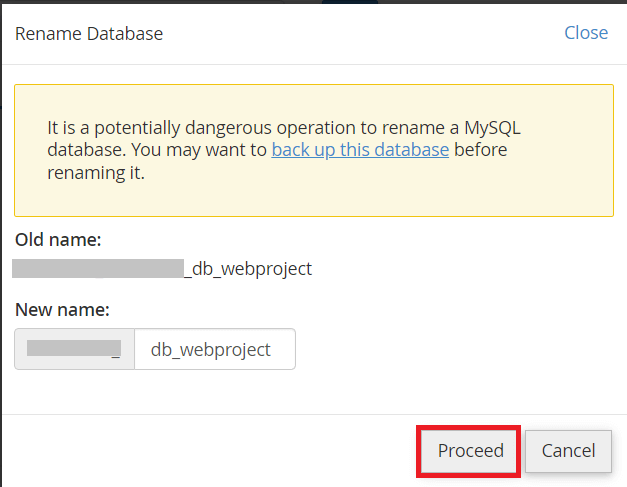Click the redacted prefix in the old name
Viewport: 627px width, 487px height.
pyautogui.click(x=98, y=268)
